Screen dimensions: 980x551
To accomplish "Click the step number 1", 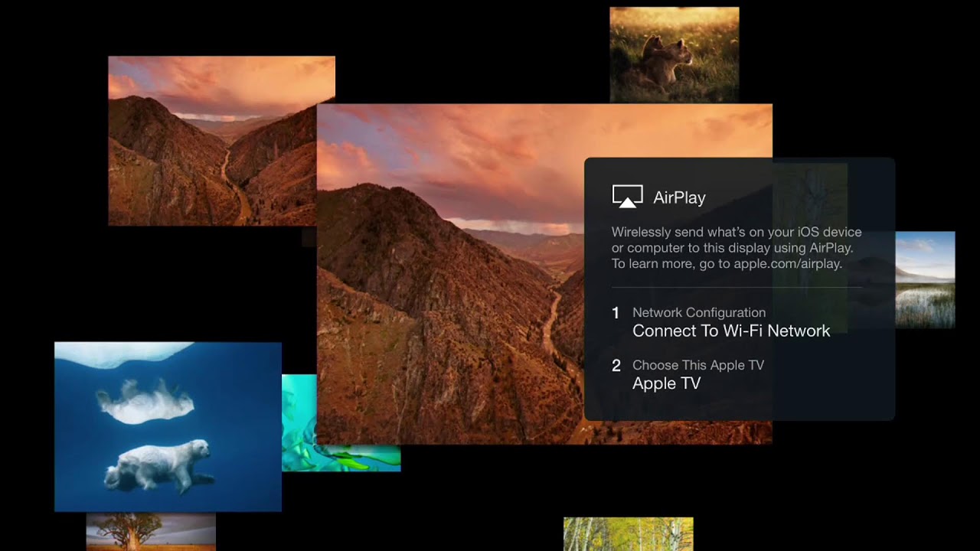I will tap(616, 313).
